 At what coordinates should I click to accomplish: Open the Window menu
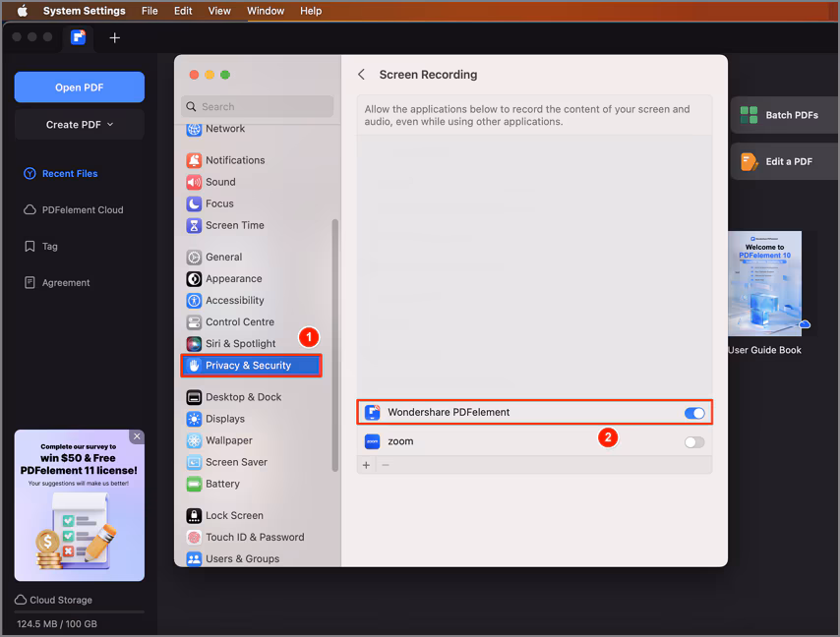[266, 11]
